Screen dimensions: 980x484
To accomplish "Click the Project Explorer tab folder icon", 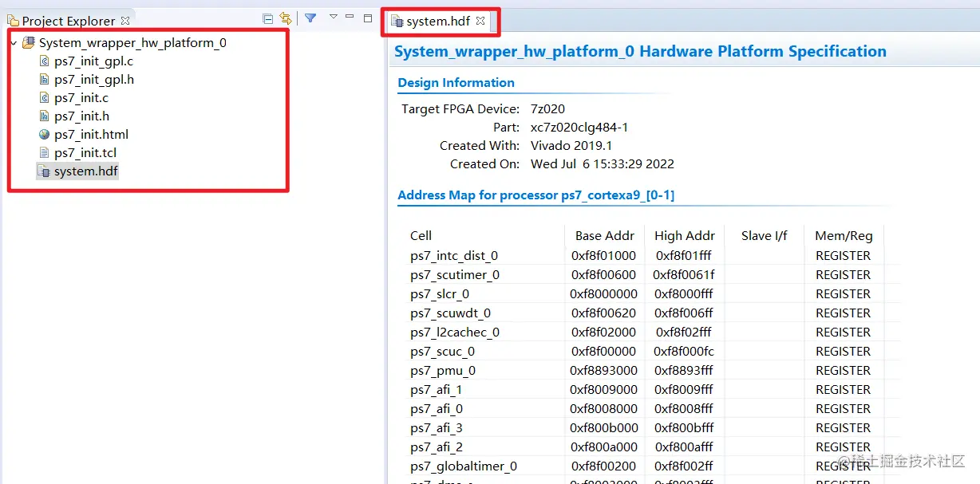I will [14, 21].
